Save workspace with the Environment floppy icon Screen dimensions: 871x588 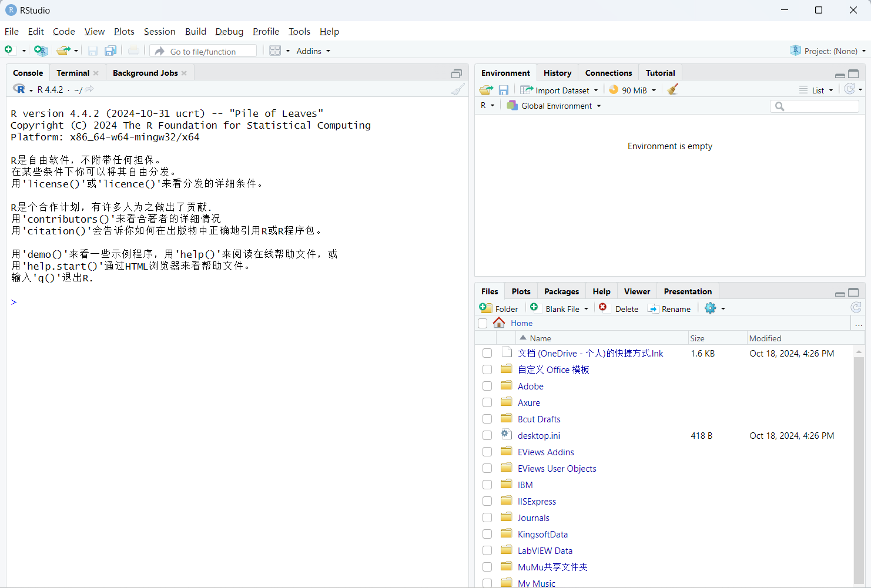click(x=504, y=90)
